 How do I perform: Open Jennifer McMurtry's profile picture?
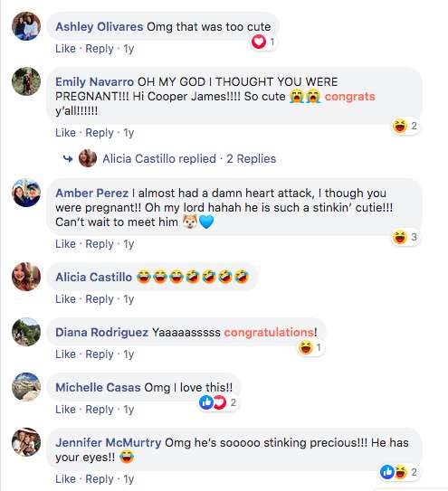click(26, 442)
